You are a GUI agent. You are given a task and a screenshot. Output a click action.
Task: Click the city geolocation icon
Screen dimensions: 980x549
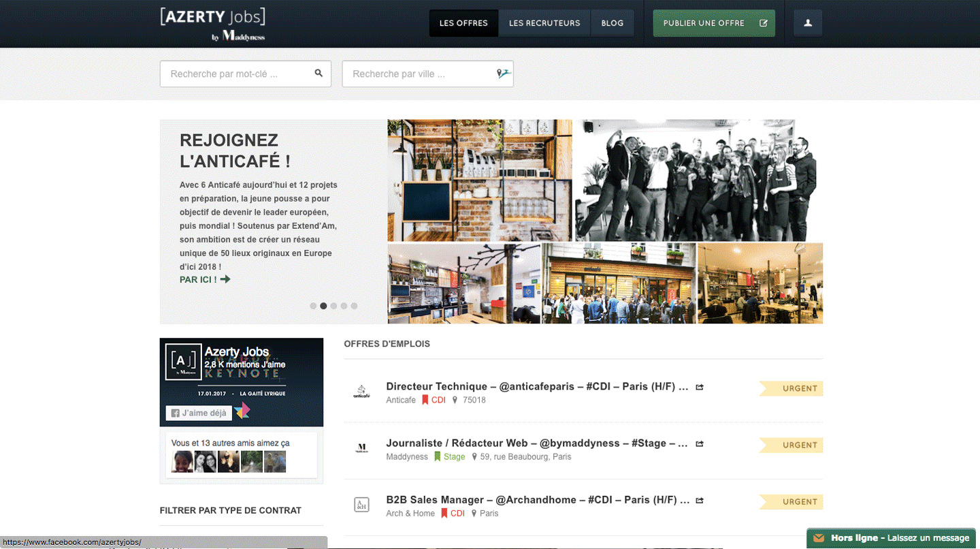(502, 74)
